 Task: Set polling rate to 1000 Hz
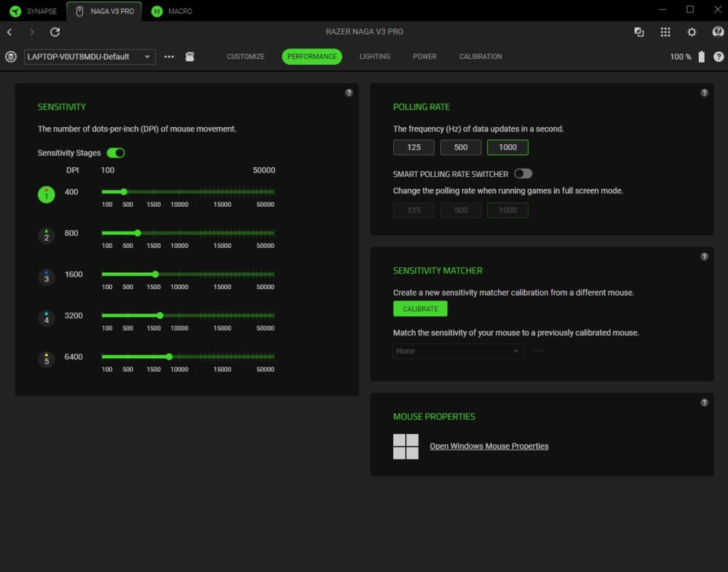[x=508, y=148]
